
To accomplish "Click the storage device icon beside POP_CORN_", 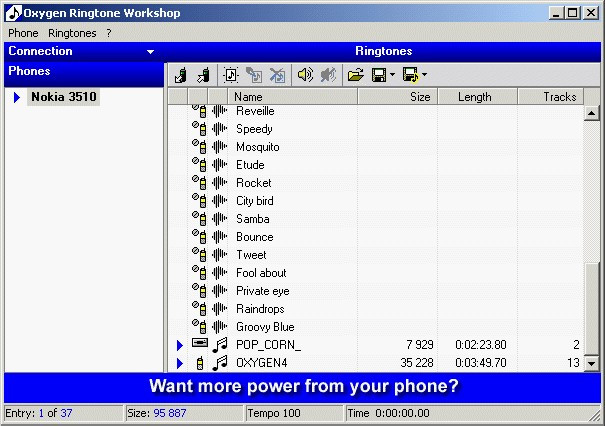I will point(199,343).
